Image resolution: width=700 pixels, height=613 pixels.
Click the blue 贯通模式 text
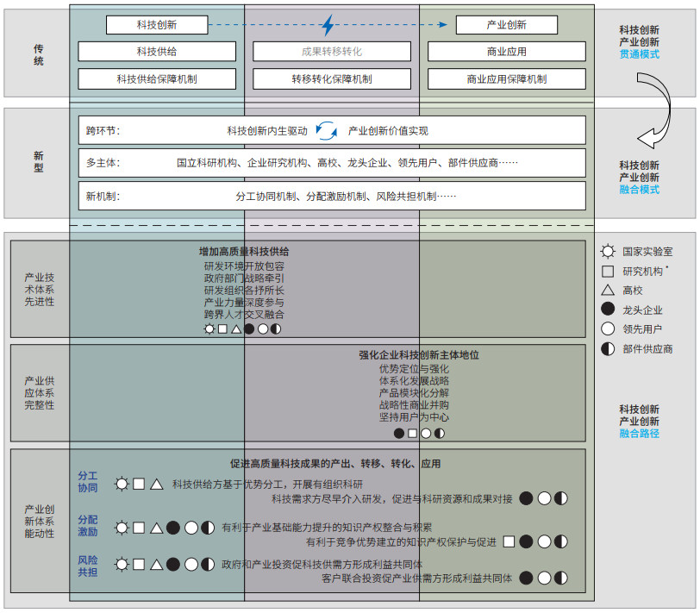point(639,54)
